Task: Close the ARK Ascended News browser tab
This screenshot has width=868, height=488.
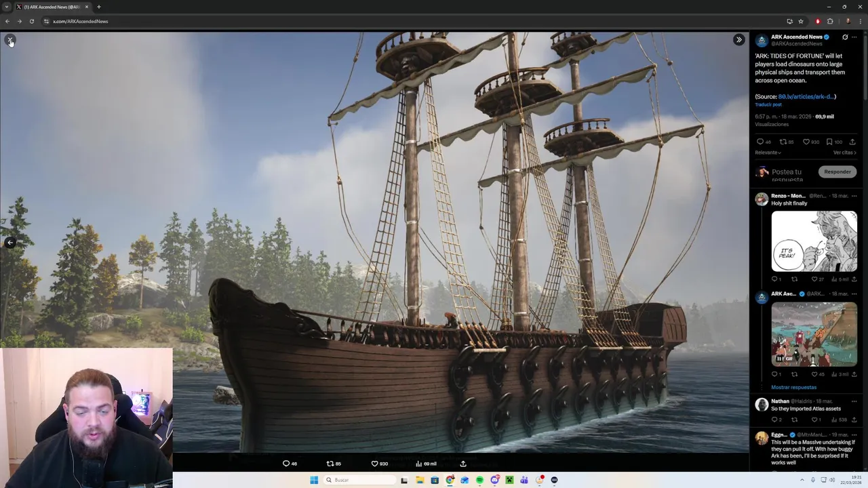Action: tap(87, 7)
